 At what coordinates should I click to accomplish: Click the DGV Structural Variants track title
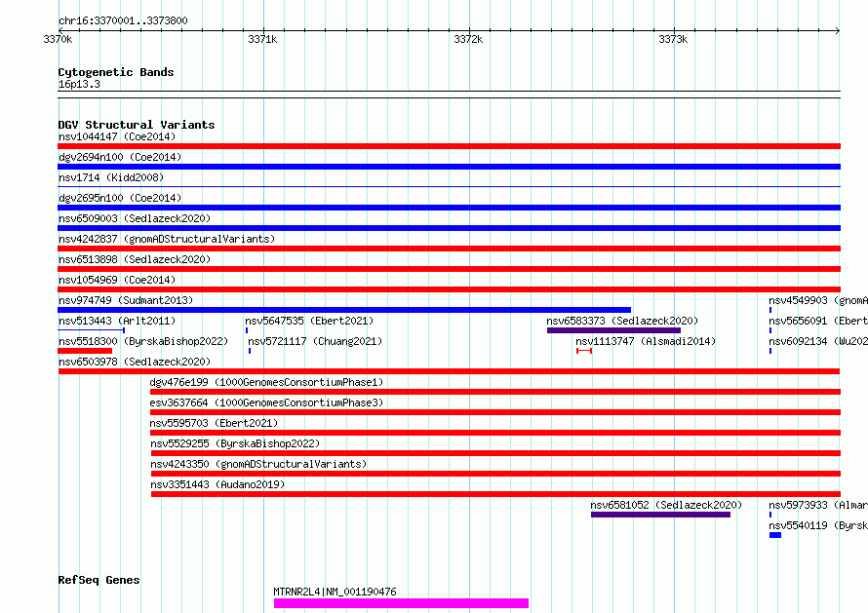click(137, 125)
